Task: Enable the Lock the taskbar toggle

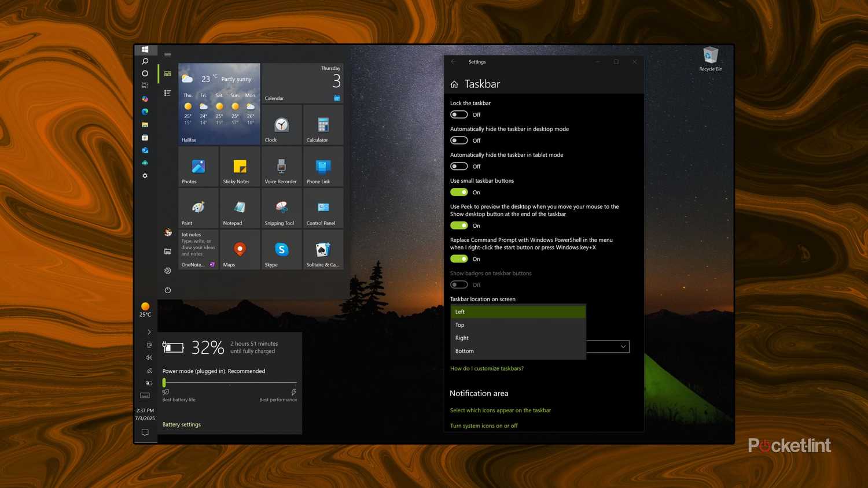Action: [x=458, y=114]
